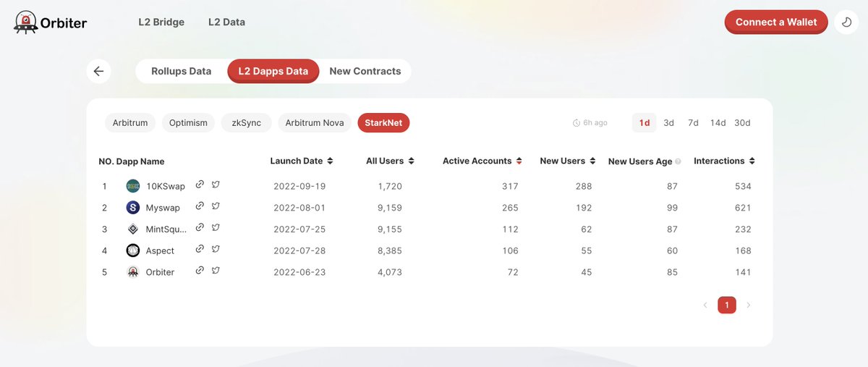Click the 10KSwap dapp logo
Viewport: 868px width, 367px height.
[x=132, y=186]
